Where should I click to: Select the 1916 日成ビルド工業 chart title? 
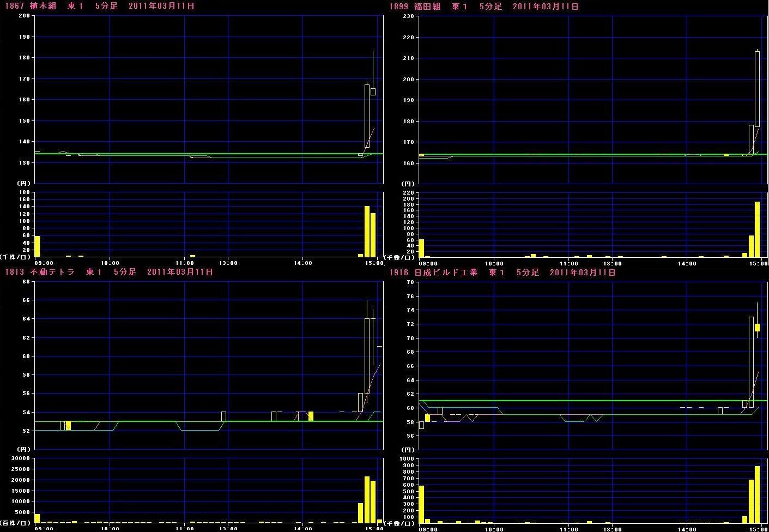click(x=502, y=272)
